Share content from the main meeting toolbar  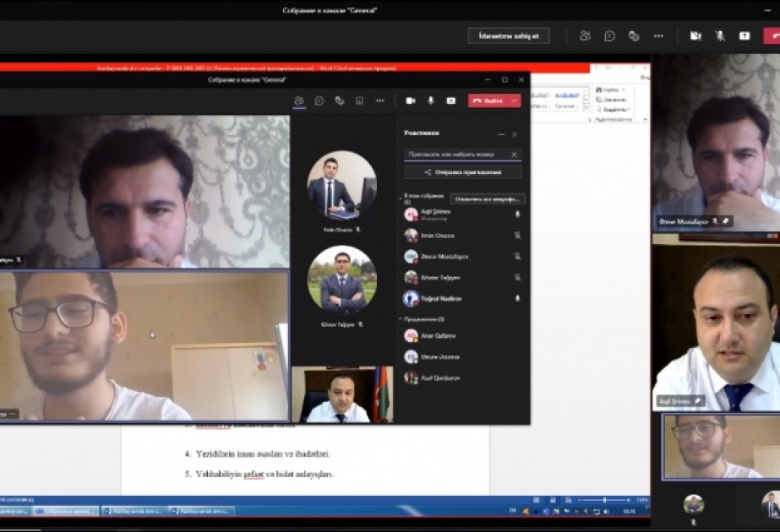[x=745, y=35]
